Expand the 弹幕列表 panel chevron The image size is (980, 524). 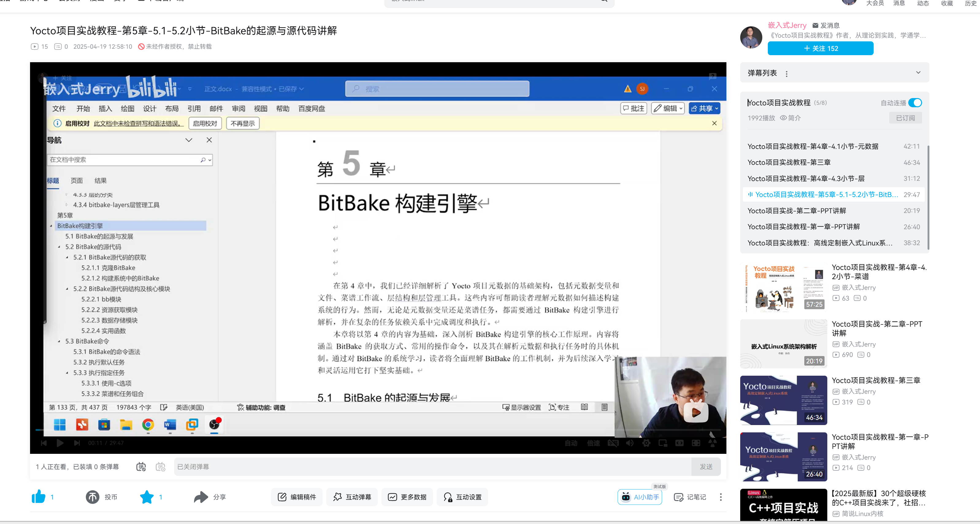[x=918, y=73]
